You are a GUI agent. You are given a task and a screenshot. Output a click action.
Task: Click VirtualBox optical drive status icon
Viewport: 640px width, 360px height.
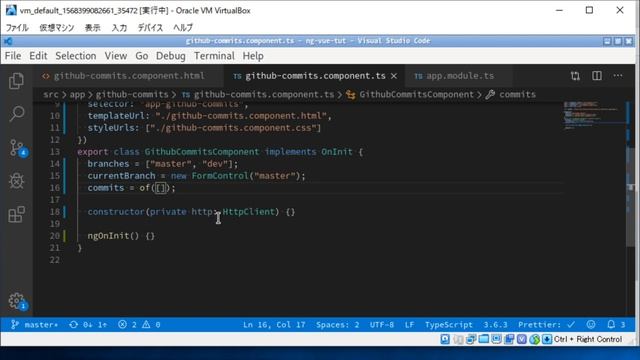coord(458,339)
